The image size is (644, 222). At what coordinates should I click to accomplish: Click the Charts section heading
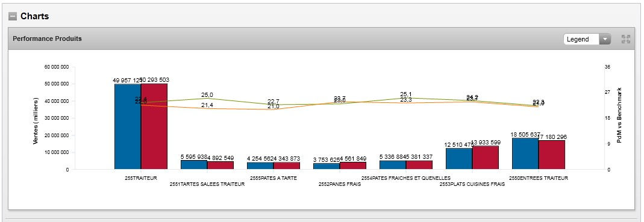(x=35, y=16)
